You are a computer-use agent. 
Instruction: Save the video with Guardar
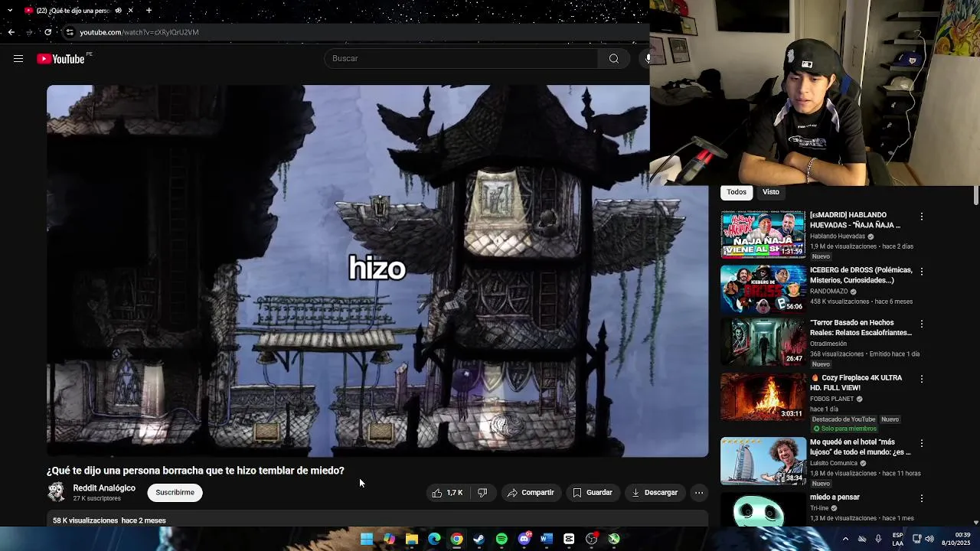click(593, 493)
